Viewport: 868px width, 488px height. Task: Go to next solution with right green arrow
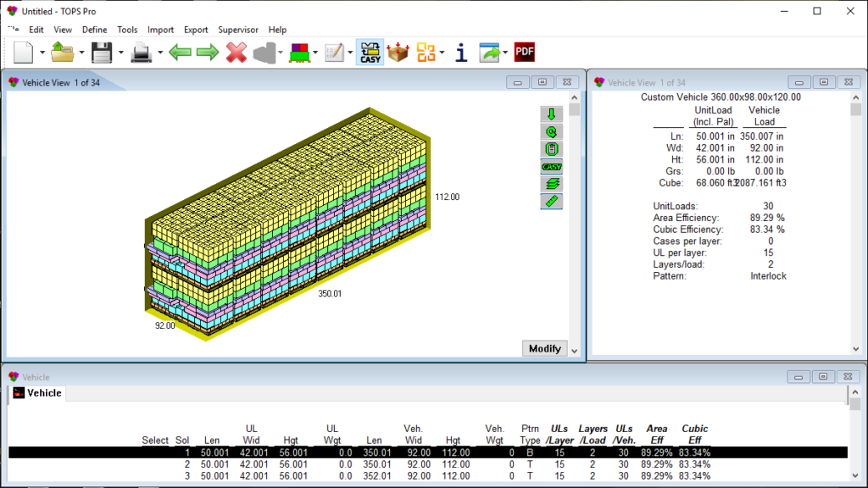click(208, 53)
